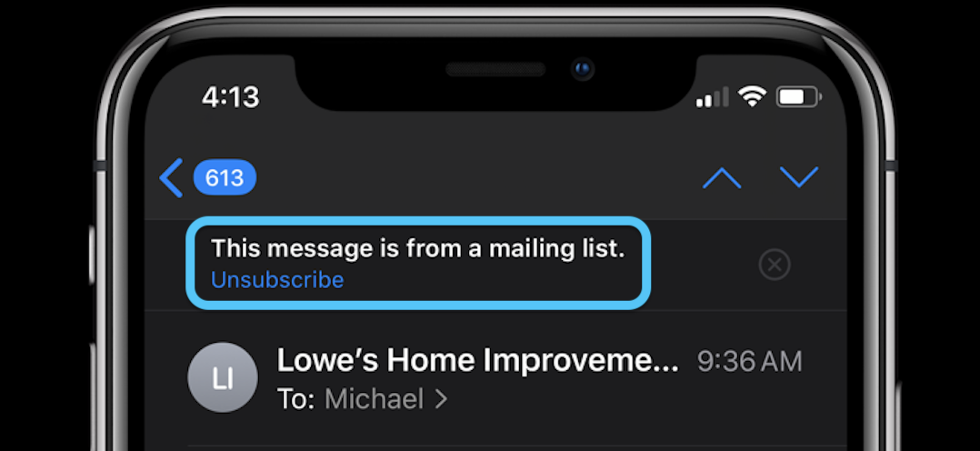Dismiss the mailing list banner
The height and width of the screenshot is (451, 980).
[x=775, y=265]
